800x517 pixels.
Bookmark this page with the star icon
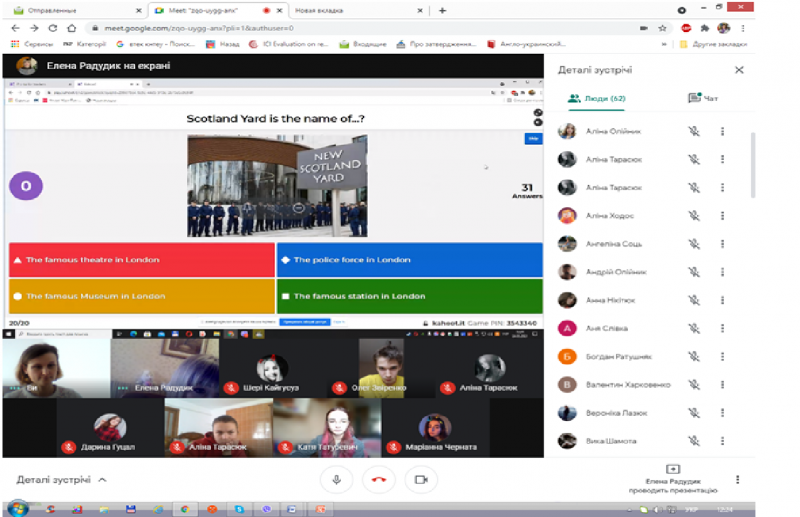[x=662, y=28]
